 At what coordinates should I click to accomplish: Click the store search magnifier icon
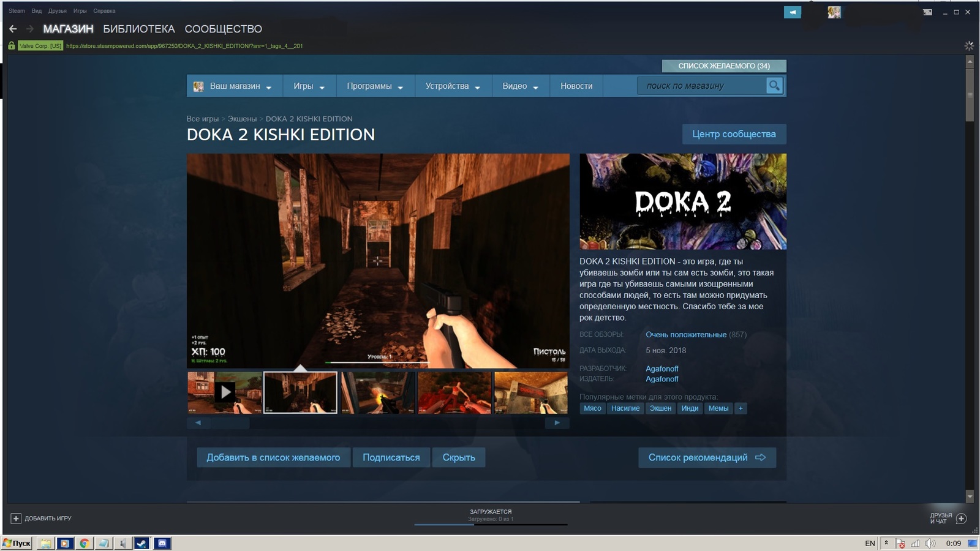tap(774, 86)
